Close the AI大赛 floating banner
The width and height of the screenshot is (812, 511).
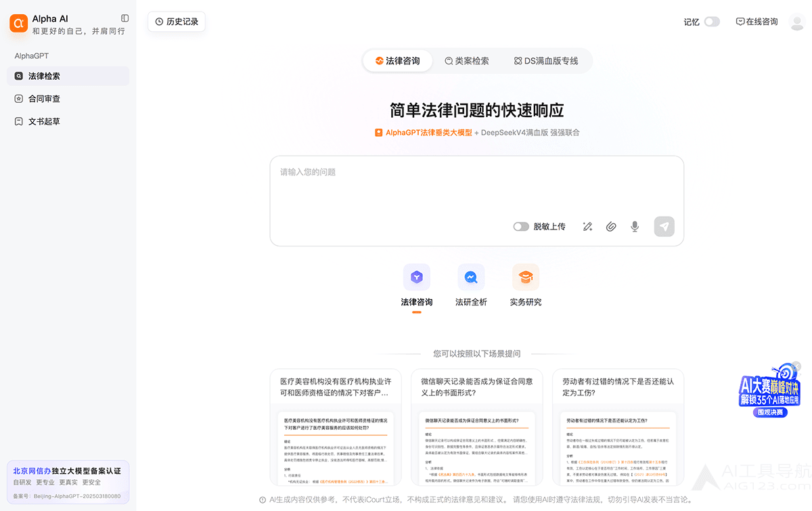(796, 366)
